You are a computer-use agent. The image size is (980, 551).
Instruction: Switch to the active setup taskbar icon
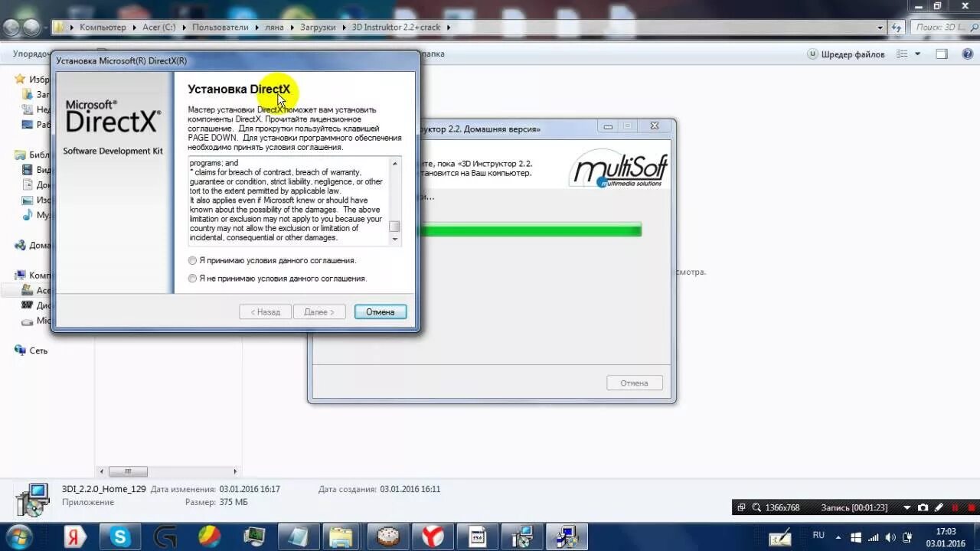pyautogui.click(x=568, y=536)
